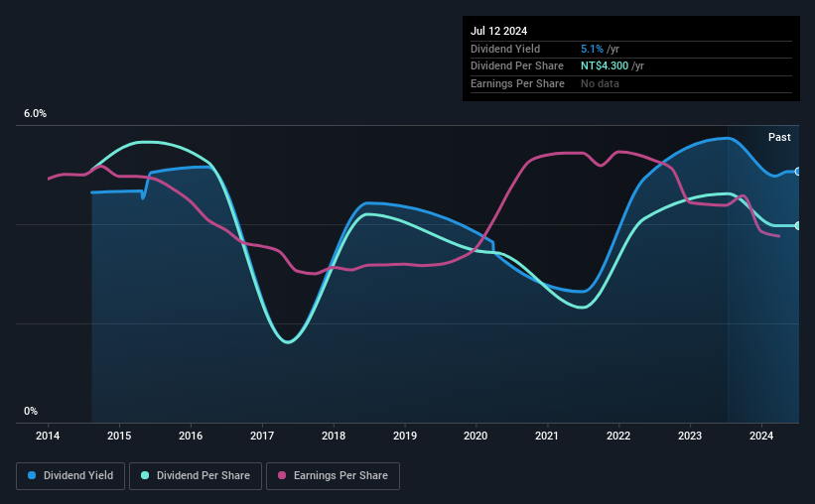The image size is (815, 504).
Task: Toggle the Earnings Per Share legend button
Action: (333, 476)
